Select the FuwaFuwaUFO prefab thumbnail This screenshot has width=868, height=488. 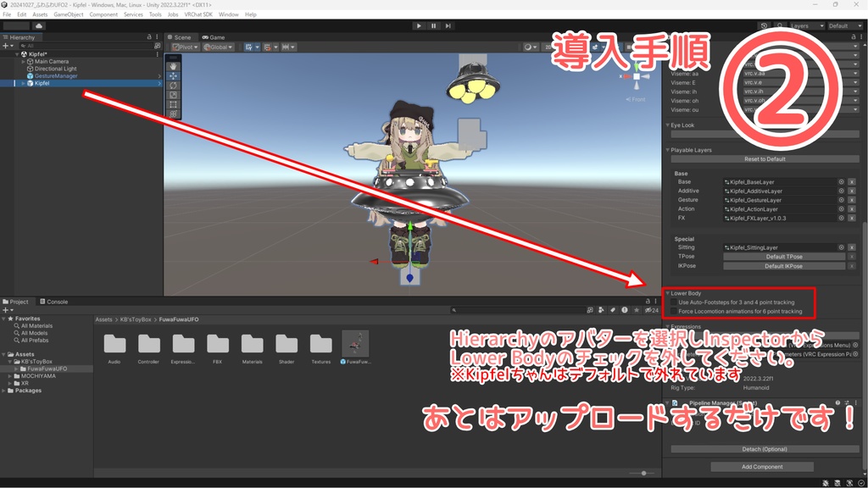(x=354, y=345)
